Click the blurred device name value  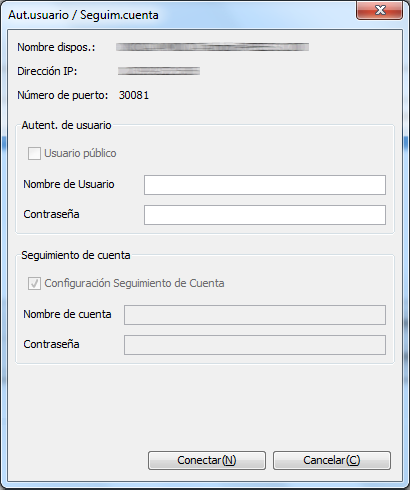212,47
